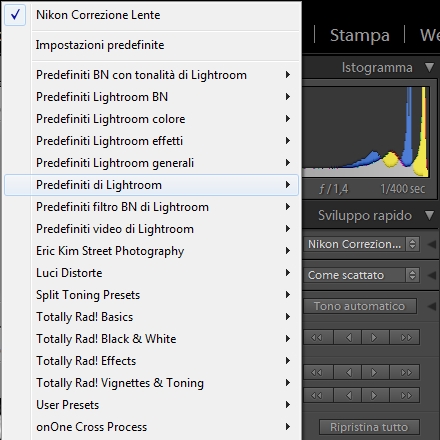Open the Come scattato white balance dropdown
The image size is (440, 440).
click(362, 275)
